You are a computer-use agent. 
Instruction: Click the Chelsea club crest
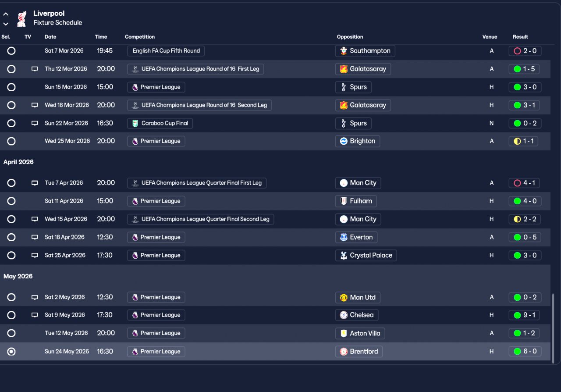click(344, 315)
